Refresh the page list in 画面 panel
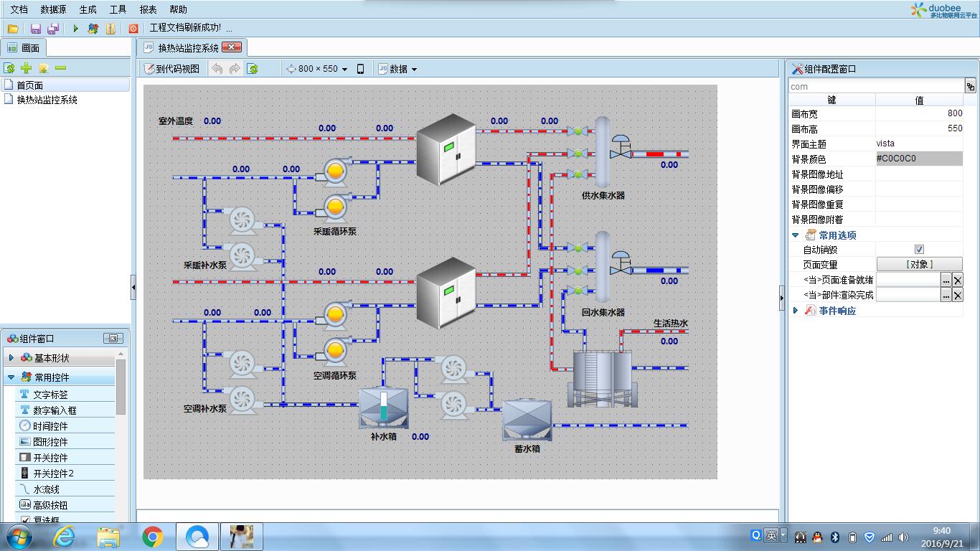This screenshot has height=551, width=980. (9, 68)
